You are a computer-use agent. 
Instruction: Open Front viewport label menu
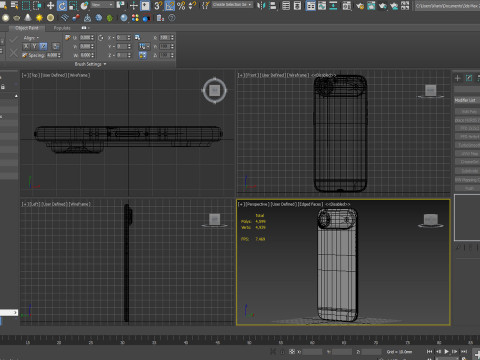point(251,75)
